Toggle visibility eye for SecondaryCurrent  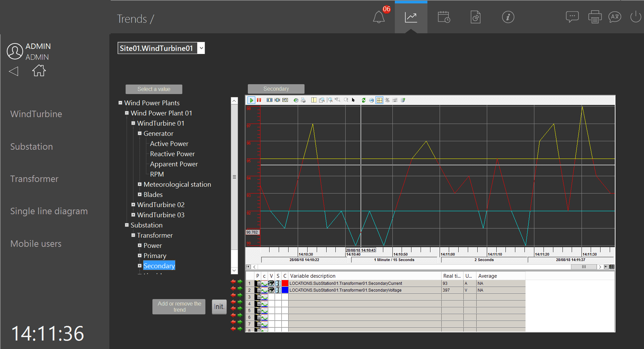pyautogui.click(x=271, y=283)
